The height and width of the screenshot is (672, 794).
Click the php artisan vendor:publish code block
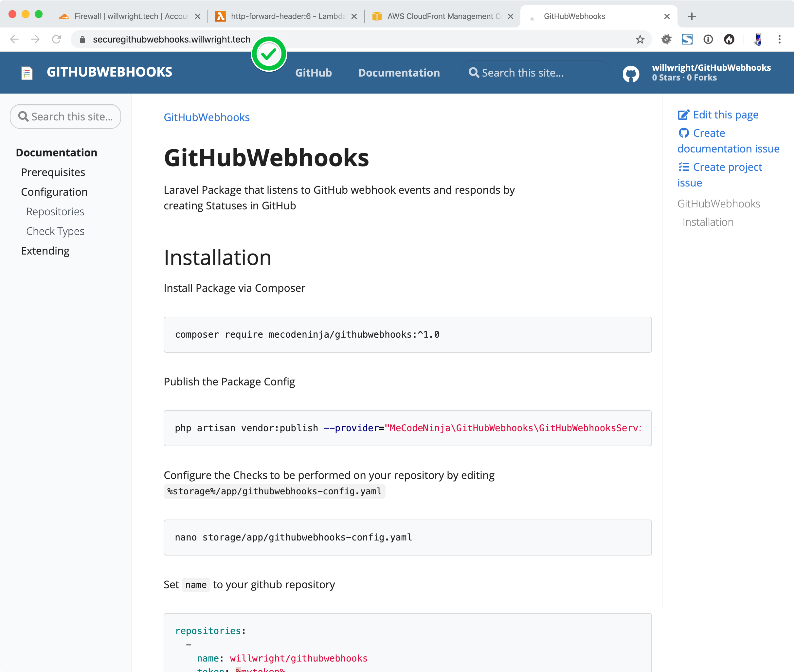pos(407,428)
